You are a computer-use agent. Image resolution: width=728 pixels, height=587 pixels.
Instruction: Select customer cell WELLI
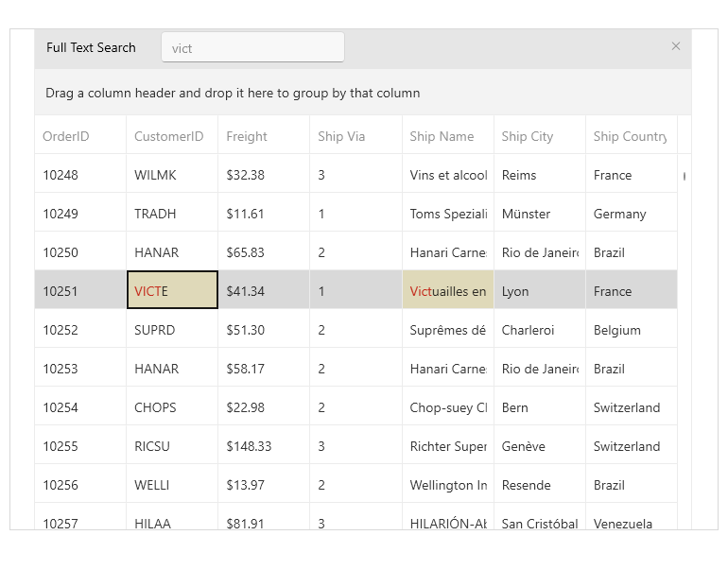(172, 484)
